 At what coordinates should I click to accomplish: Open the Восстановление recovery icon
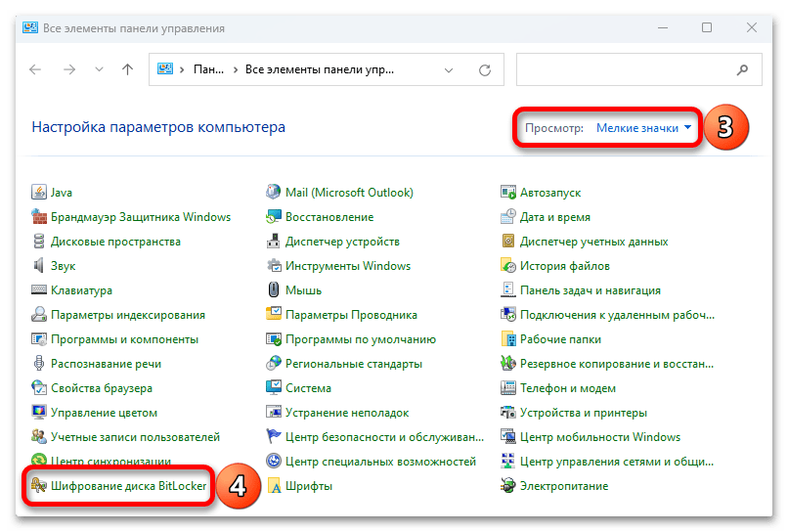(274, 217)
